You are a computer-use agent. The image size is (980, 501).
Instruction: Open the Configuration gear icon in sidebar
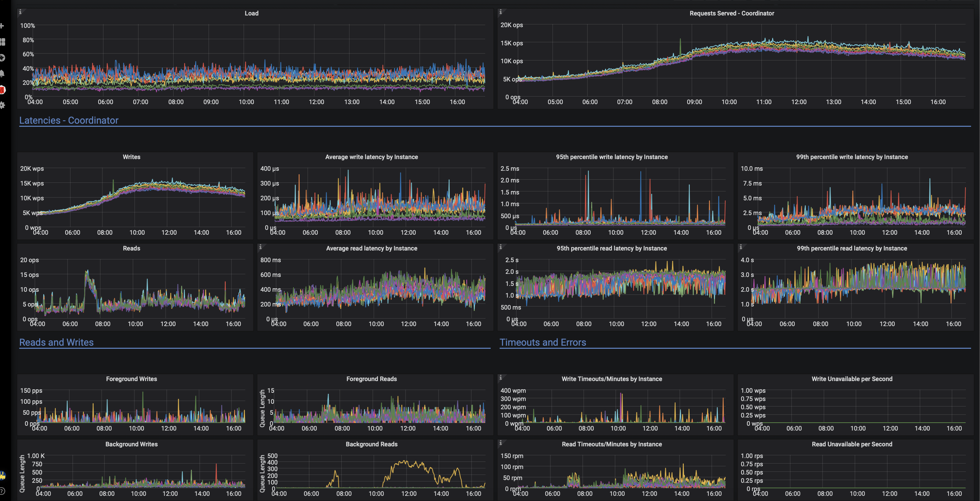click(x=2, y=105)
